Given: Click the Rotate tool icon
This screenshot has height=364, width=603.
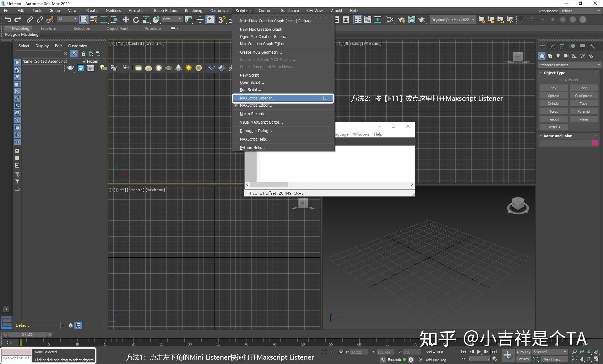Looking at the screenshot, I should tap(136, 20).
